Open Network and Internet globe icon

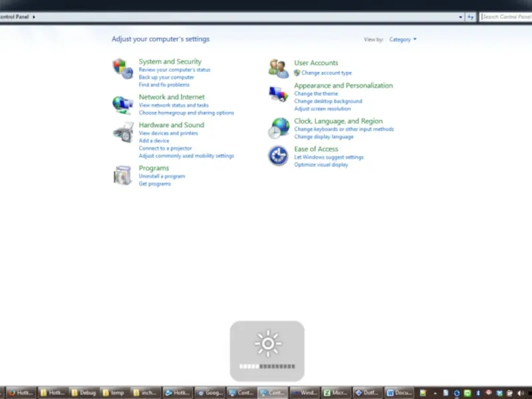coord(122,105)
